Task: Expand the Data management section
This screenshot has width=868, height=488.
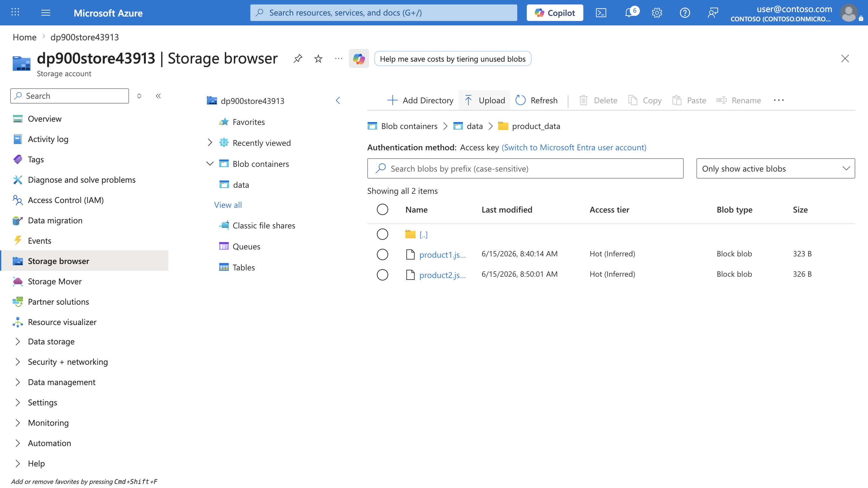Action: [x=18, y=382]
